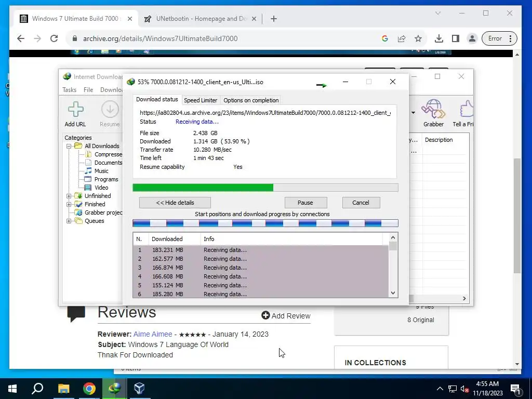532x399 pixels.
Task: Click the network tray icon
Action: (x=453, y=389)
